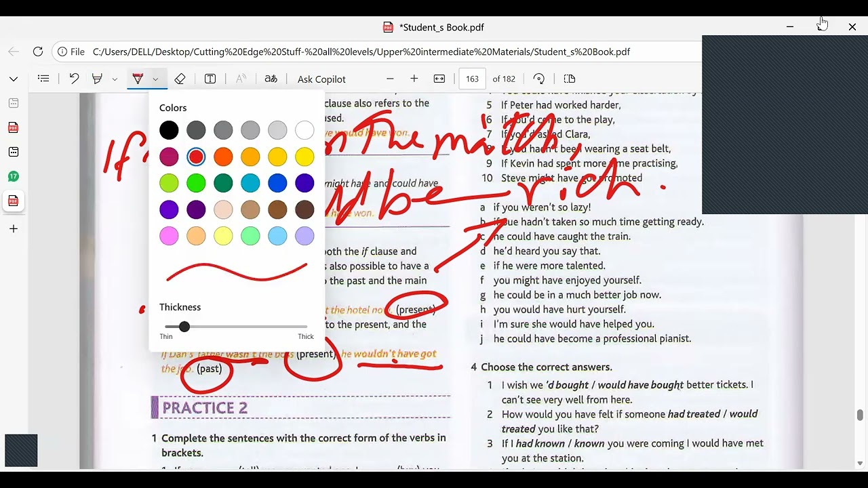Open the page view options
The image size is (868, 488).
pos(570,79)
